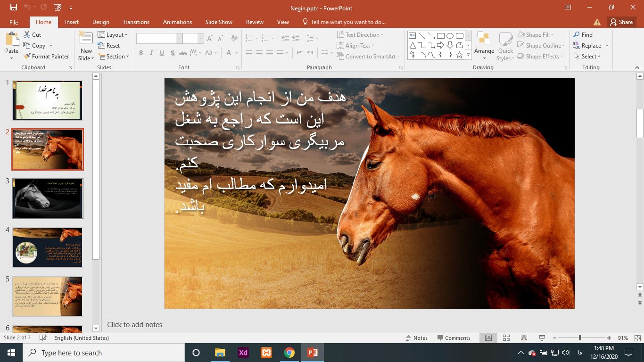Open XAMPP from the taskbar
Screen dimensions: 644x362
pos(266,353)
